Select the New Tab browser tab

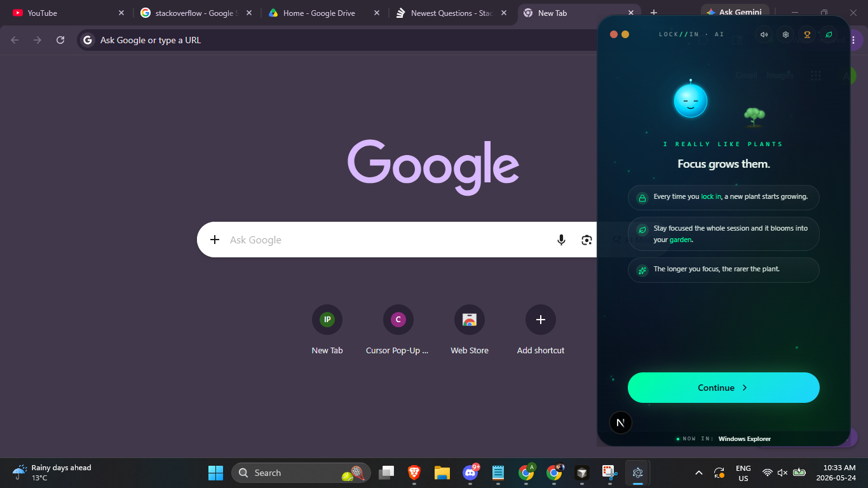[x=578, y=13]
